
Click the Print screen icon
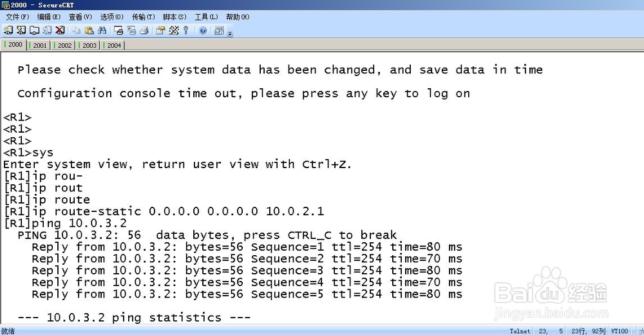(118, 30)
